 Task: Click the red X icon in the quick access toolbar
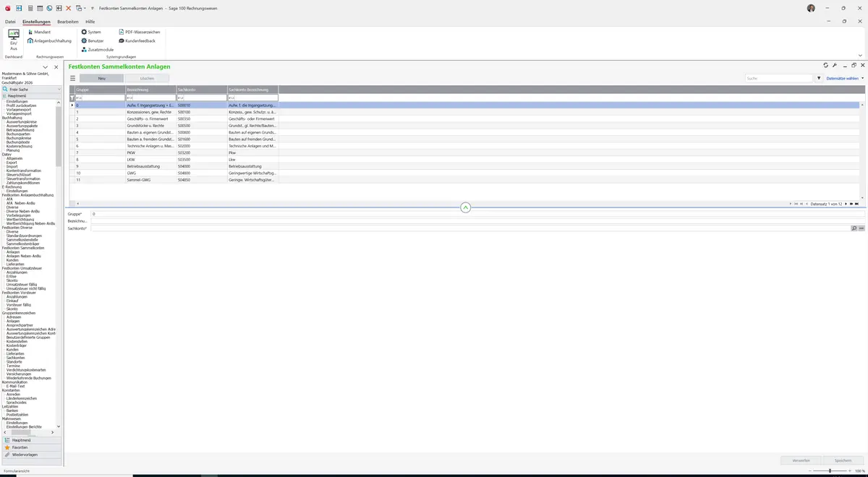(68, 8)
